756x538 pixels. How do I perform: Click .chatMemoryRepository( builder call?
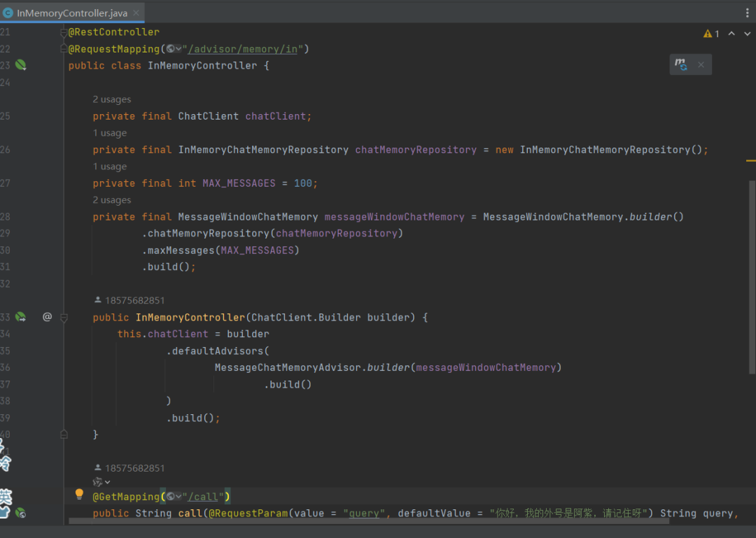[x=209, y=234]
